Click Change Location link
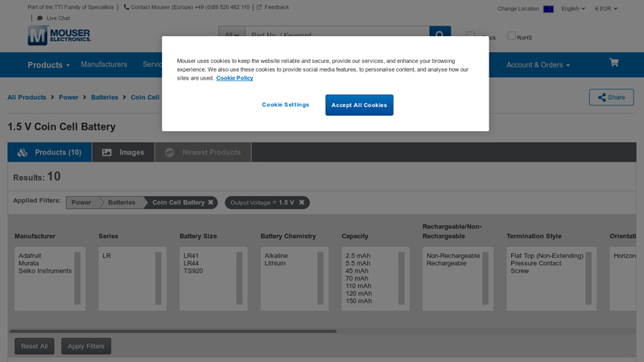 tap(518, 9)
